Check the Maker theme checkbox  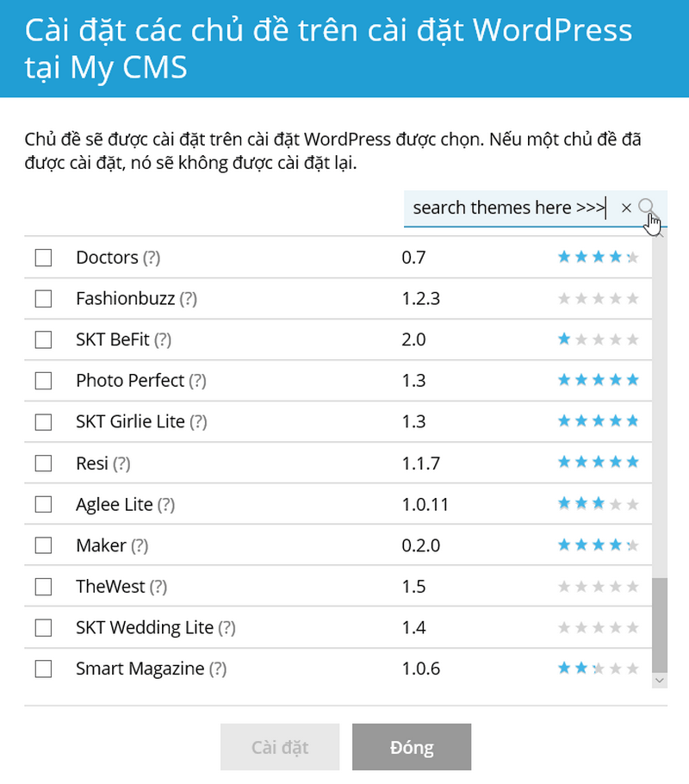[x=43, y=545]
